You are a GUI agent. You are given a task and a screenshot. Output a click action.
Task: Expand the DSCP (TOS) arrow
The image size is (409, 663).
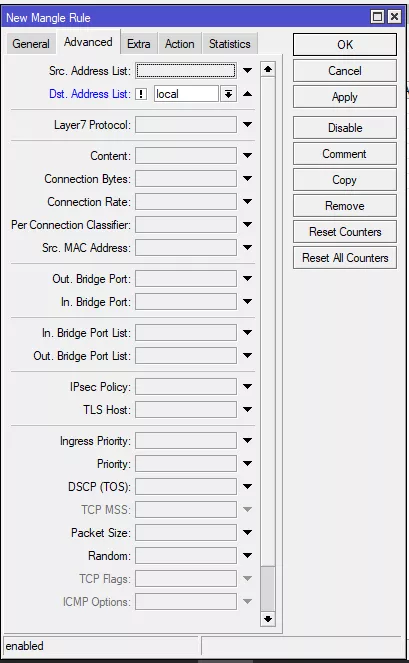[247, 486]
